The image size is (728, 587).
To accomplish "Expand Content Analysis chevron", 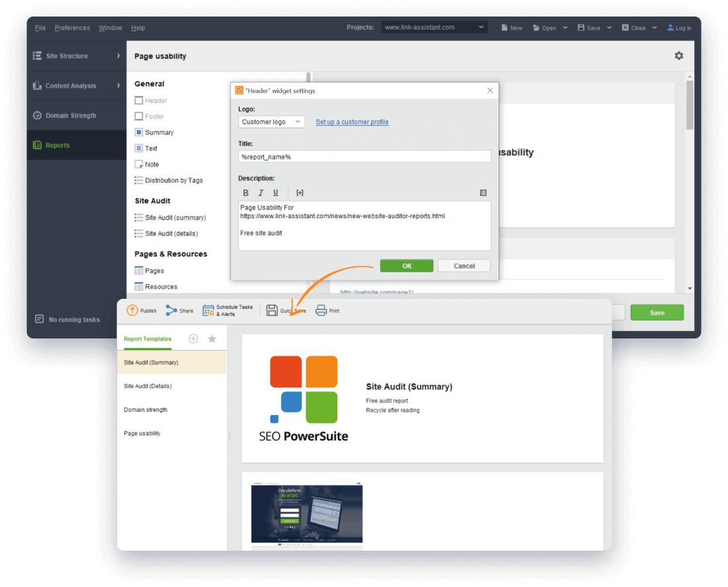I will 118,85.
